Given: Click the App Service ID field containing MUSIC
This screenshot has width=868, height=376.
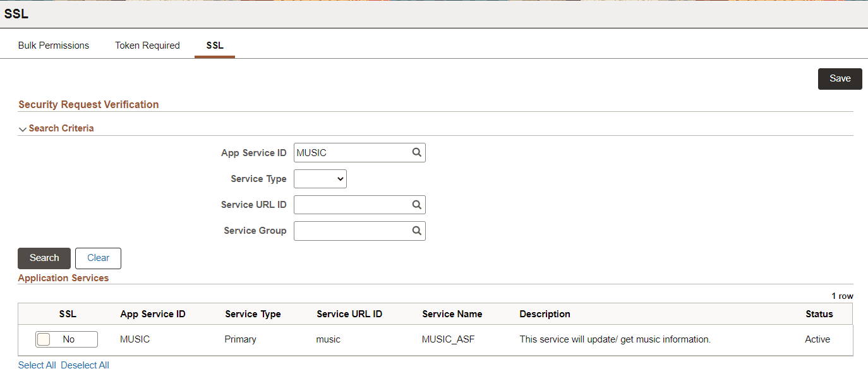Looking at the screenshot, I should (347, 152).
